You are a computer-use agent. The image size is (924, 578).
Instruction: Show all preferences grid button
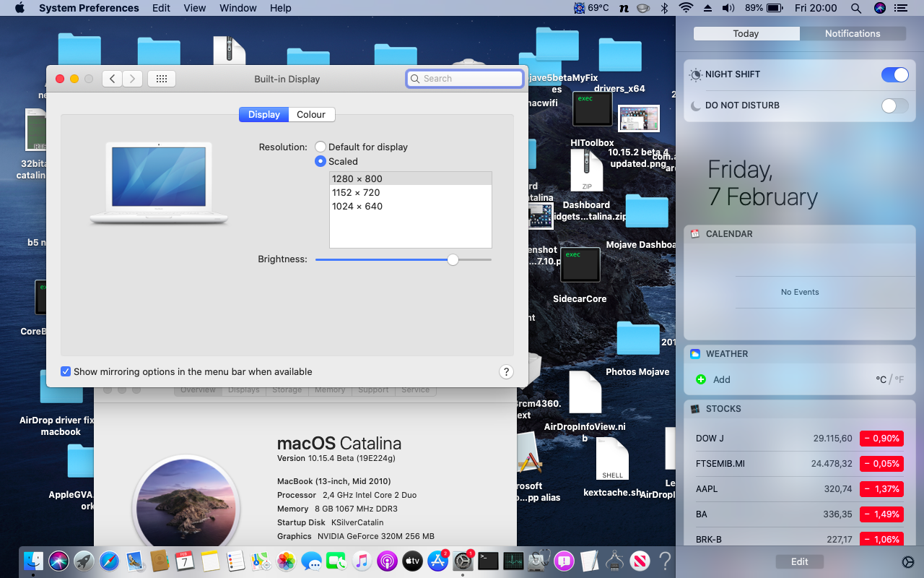[x=162, y=79]
